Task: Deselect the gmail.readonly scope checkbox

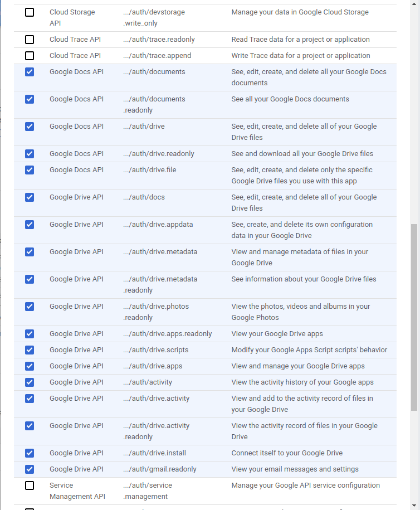Action: (x=30, y=469)
